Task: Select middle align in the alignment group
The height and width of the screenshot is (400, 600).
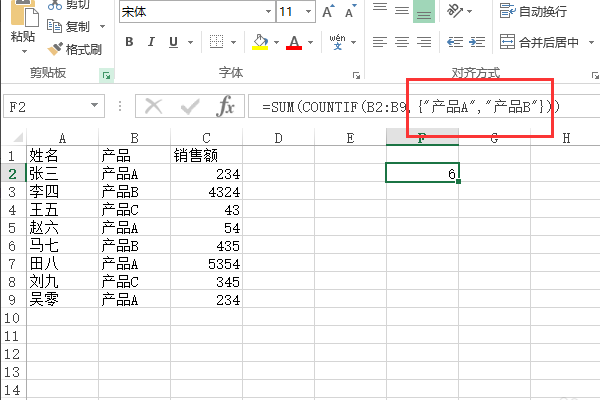Action: [x=402, y=11]
